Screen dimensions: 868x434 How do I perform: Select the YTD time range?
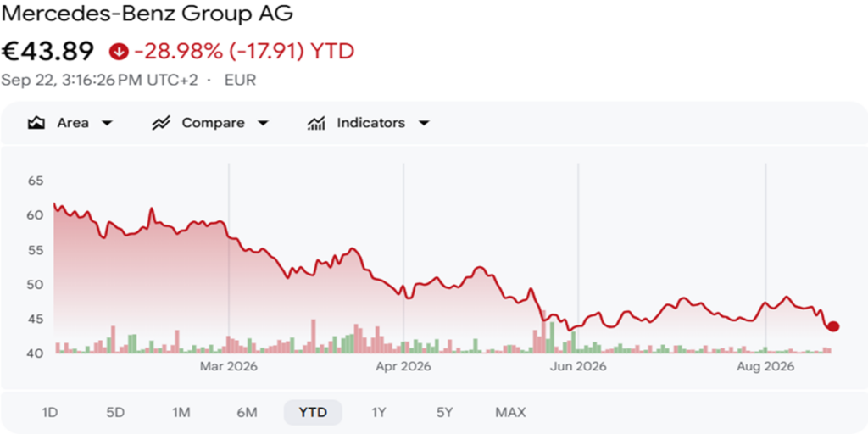[313, 413]
